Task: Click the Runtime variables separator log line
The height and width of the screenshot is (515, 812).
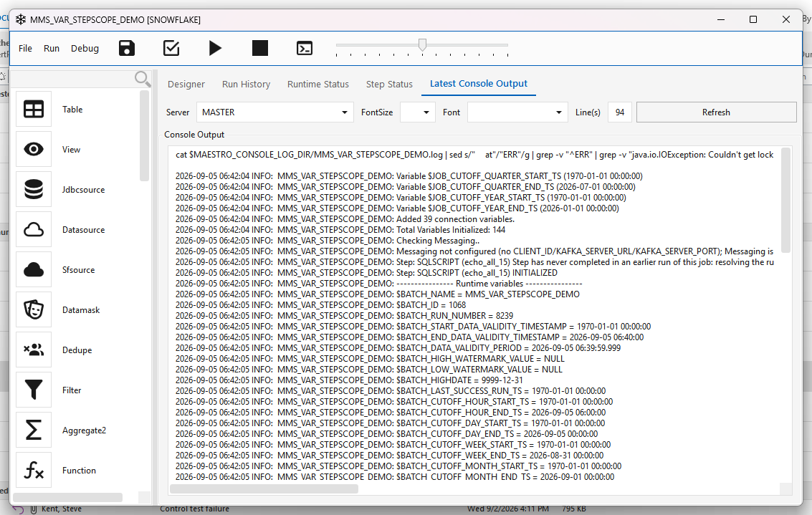Action: [378, 284]
